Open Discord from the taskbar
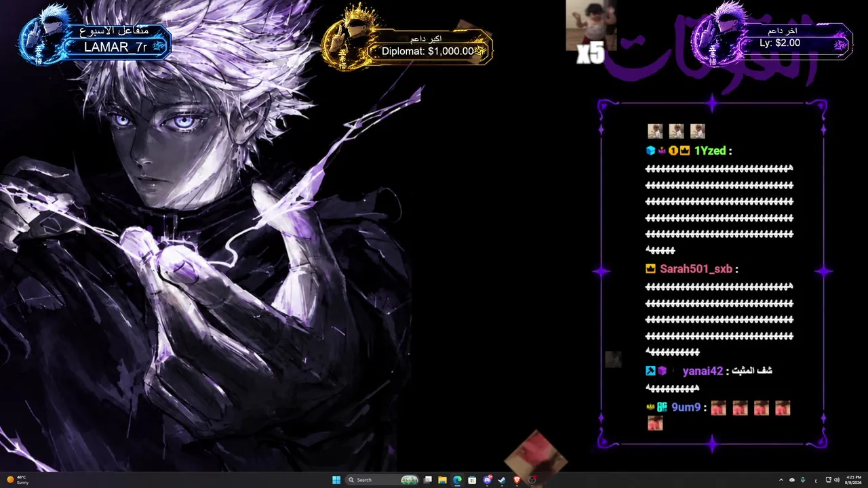 click(x=487, y=480)
